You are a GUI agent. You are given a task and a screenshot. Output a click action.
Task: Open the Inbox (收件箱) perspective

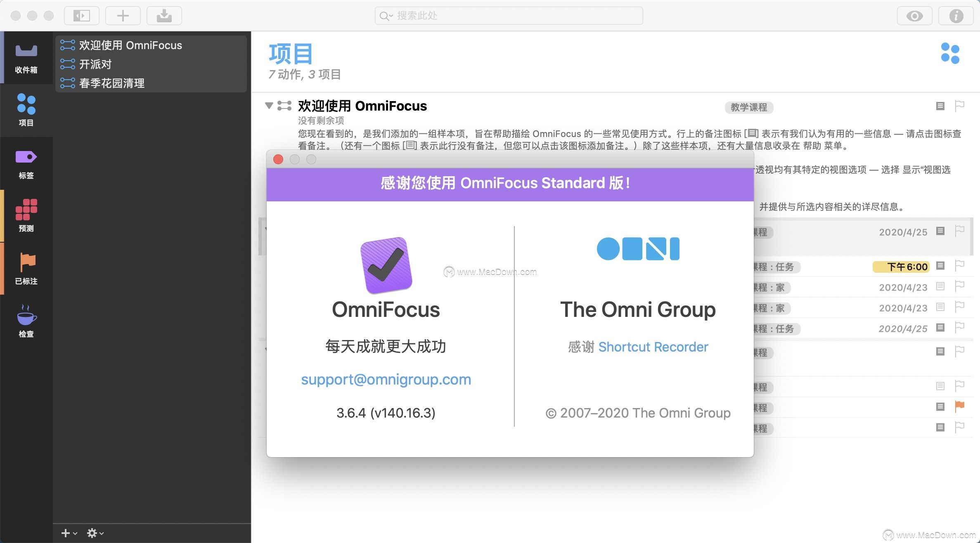pyautogui.click(x=26, y=58)
